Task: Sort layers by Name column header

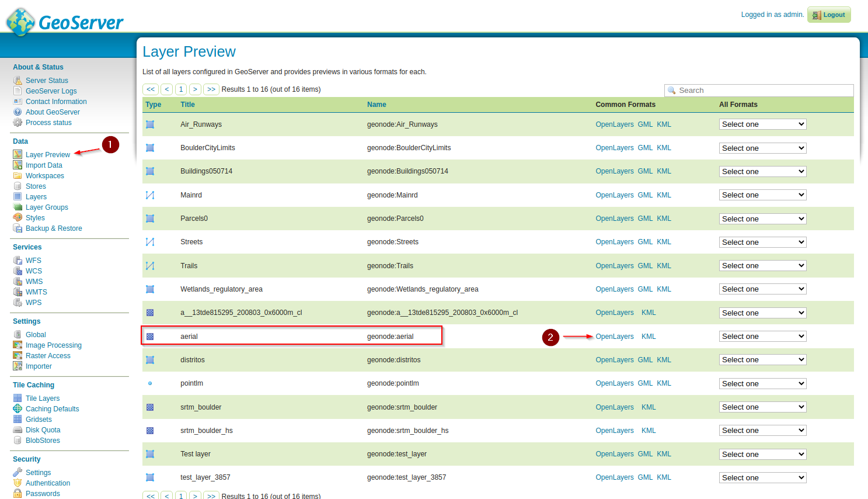Action: (x=377, y=105)
